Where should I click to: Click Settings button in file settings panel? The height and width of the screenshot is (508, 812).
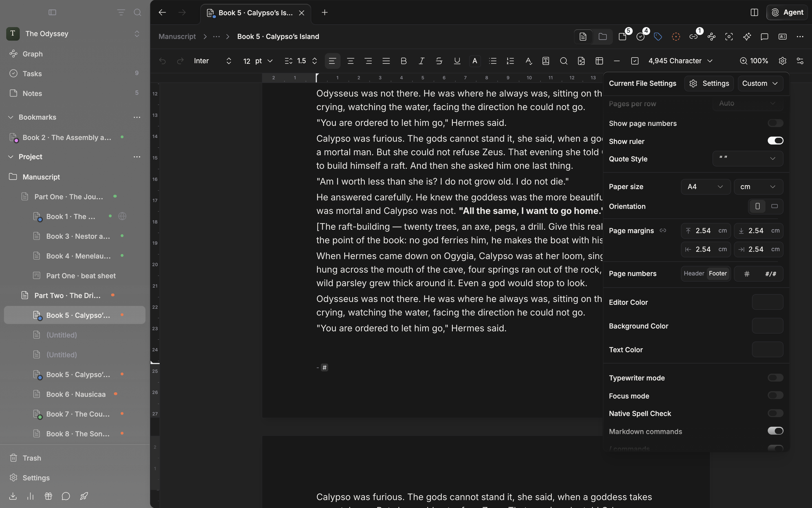click(709, 83)
